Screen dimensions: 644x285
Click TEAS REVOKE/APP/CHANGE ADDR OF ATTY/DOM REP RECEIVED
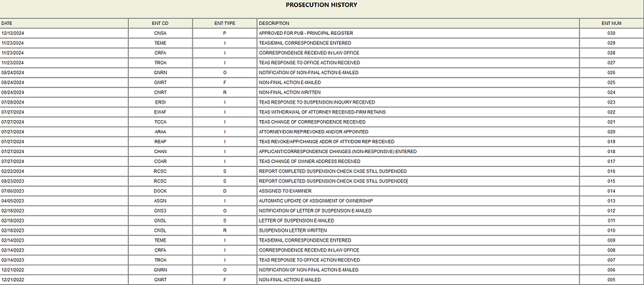[327, 142]
